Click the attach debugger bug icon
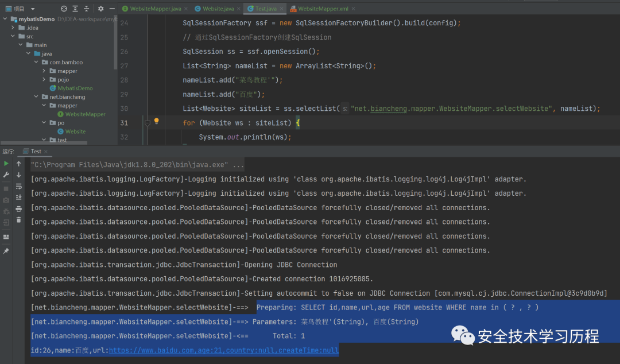Image resolution: width=620 pixels, height=364 pixels. pyautogui.click(x=6, y=211)
